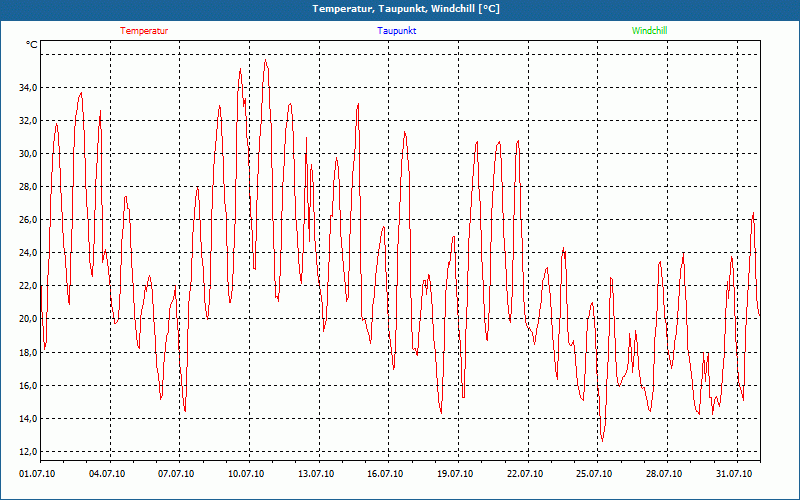Click the 28.07.10 date label

[x=664, y=474]
